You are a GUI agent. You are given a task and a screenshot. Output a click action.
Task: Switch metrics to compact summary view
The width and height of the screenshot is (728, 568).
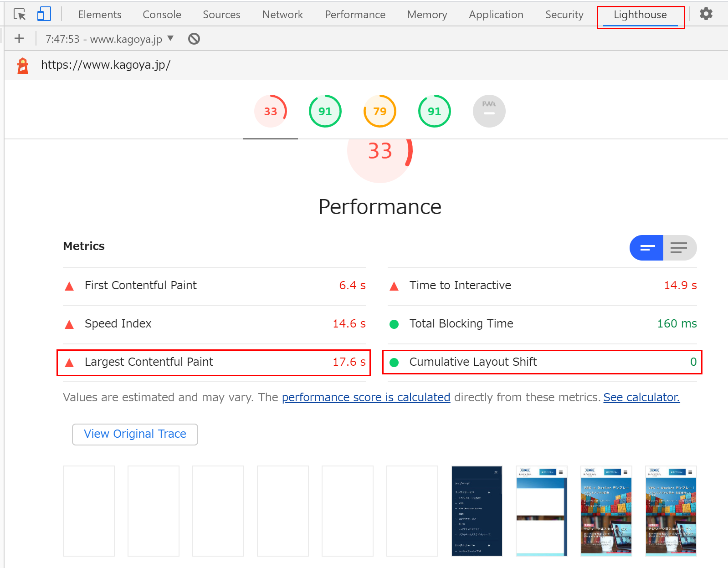pos(646,248)
